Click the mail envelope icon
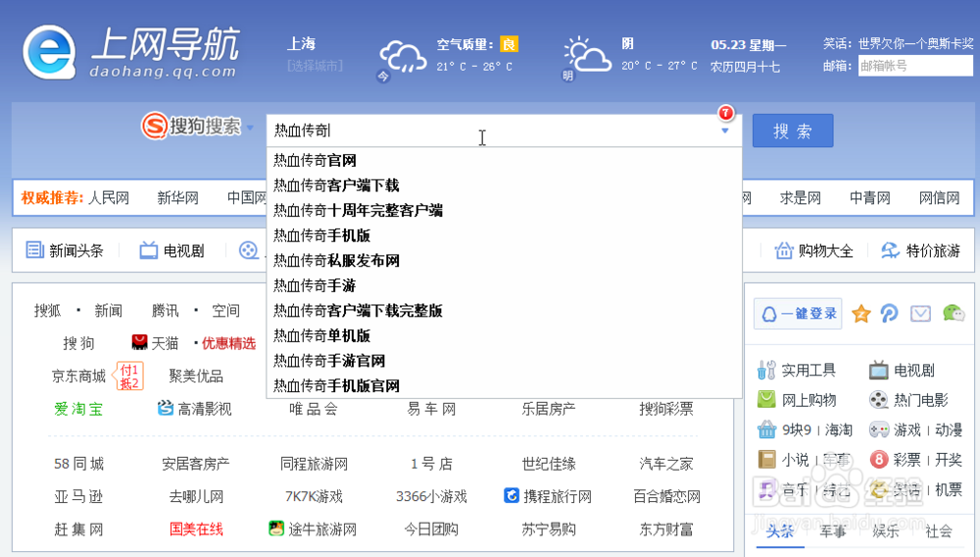 [x=920, y=313]
